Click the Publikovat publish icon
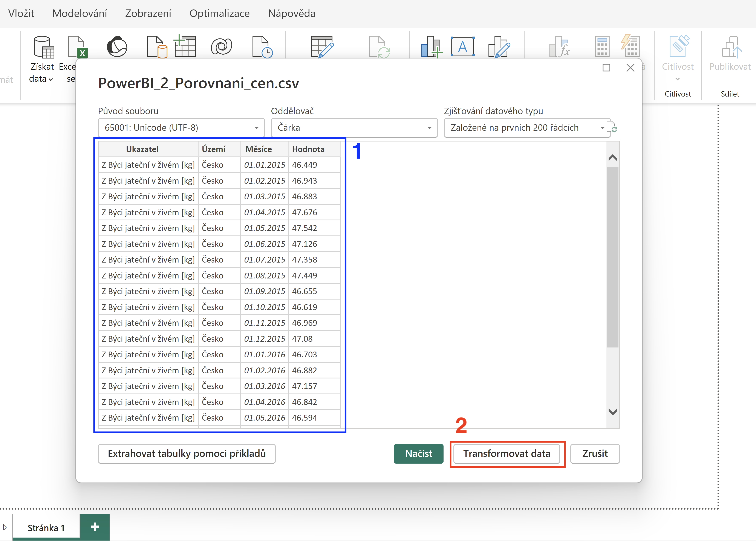 (731, 47)
